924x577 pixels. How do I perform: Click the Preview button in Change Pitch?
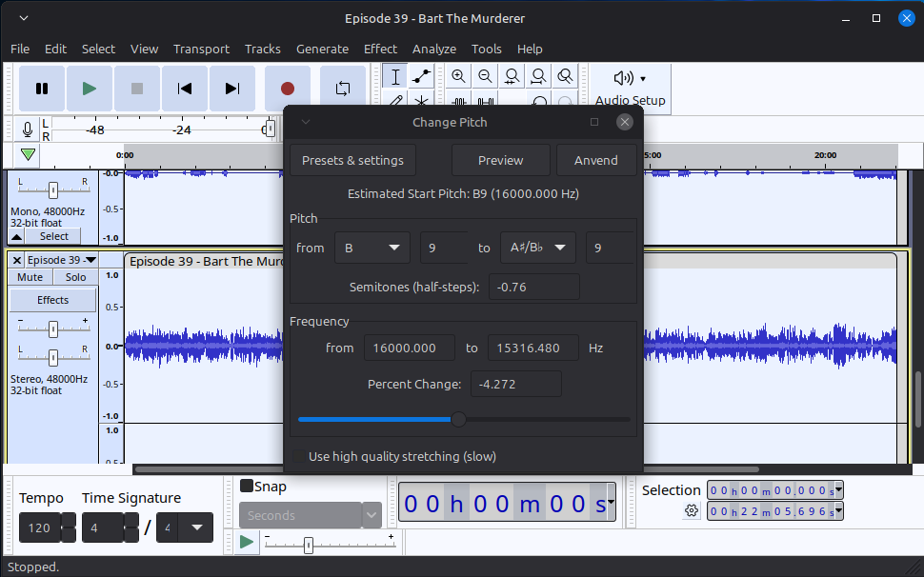pyautogui.click(x=500, y=160)
